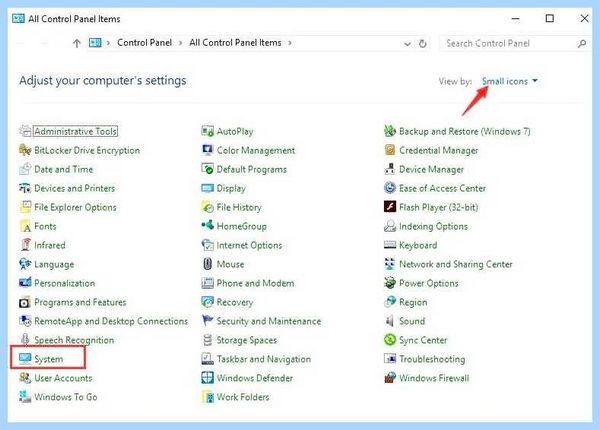The image size is (600, 430).
Task: Open the Sound icon
Action: [390, 321]
